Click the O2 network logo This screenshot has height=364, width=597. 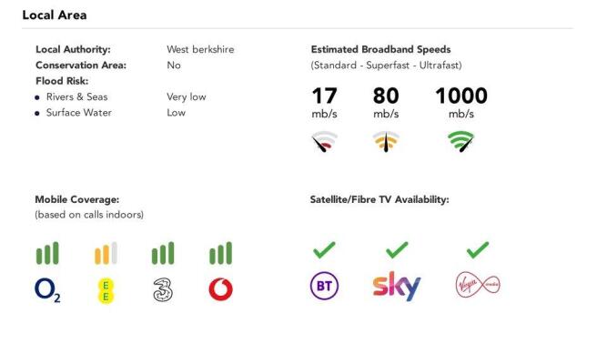coord(47,290)
